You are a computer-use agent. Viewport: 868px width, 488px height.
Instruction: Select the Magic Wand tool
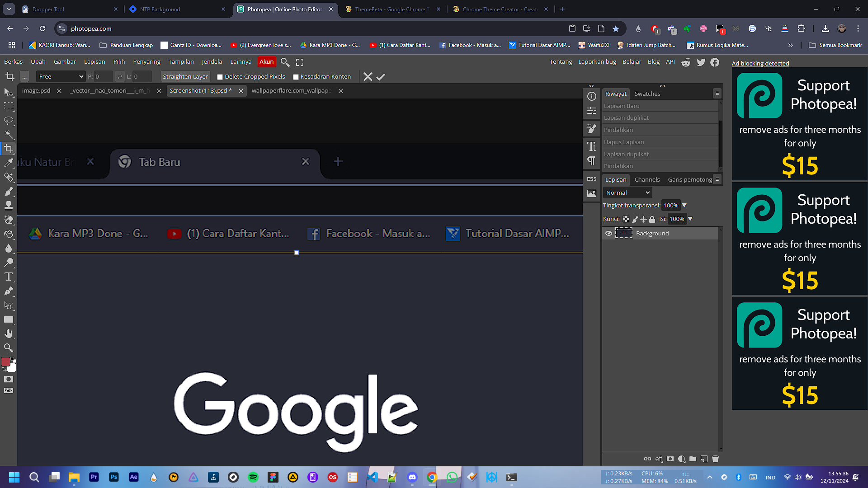point(9,135)
